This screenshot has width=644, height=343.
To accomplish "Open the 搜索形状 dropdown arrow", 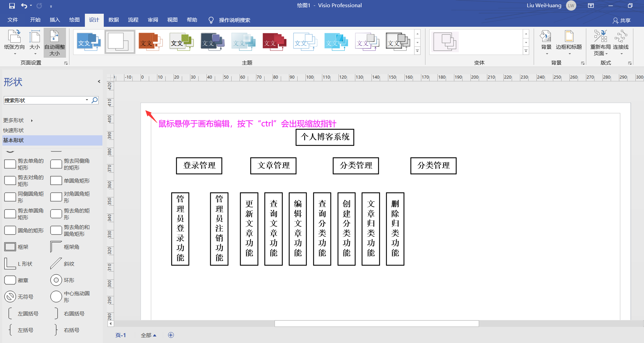I will (x=87, y=100).
